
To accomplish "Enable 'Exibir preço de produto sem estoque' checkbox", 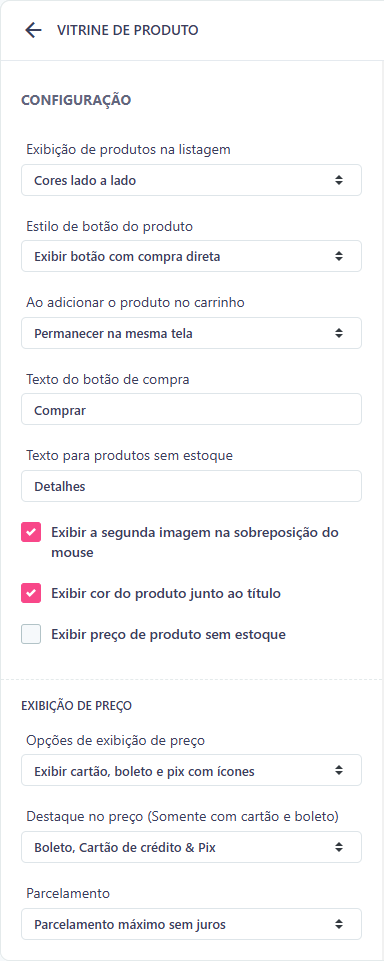I will (31, 634).
